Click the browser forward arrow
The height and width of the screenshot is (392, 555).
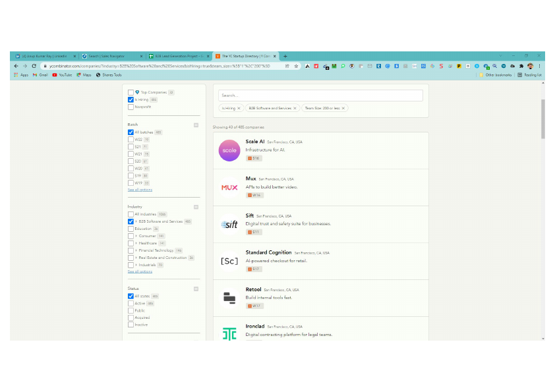(25, 66)
